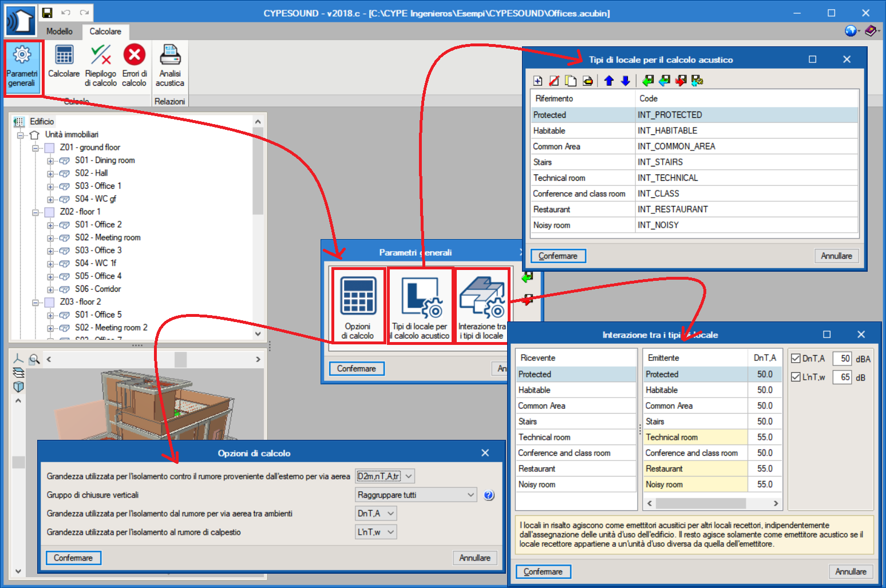
Task: Edit the selected room type reference
Action: click(x=587, y=81)
